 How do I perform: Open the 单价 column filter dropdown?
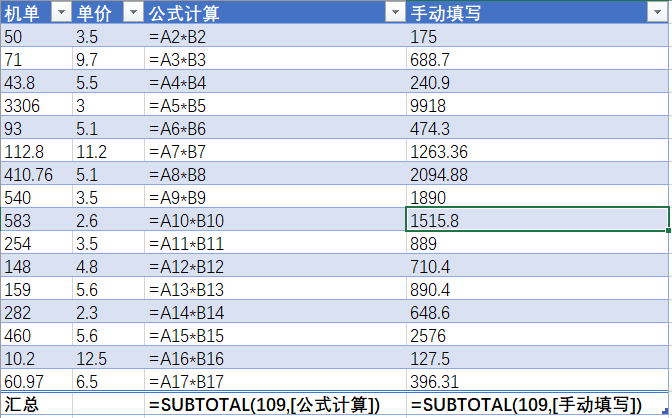click(x=133, y=12)
